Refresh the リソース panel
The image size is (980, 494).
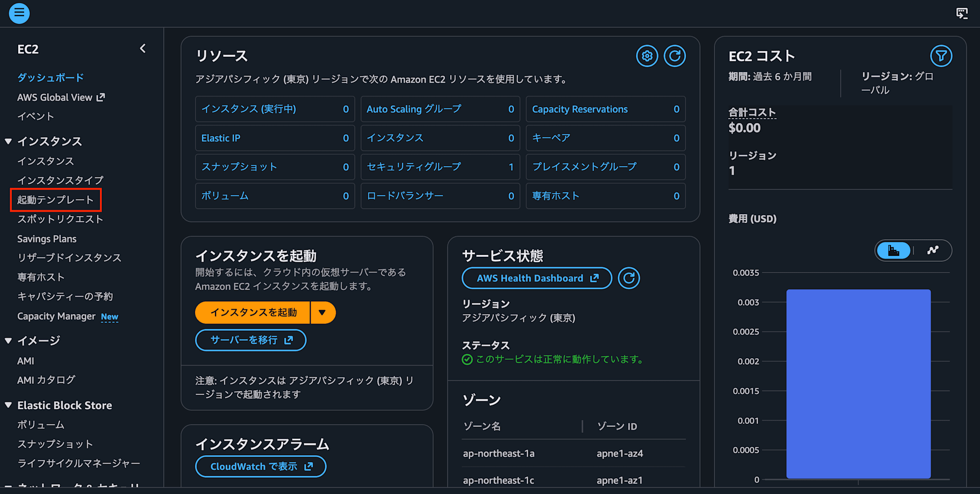click(x=675, y=56)
